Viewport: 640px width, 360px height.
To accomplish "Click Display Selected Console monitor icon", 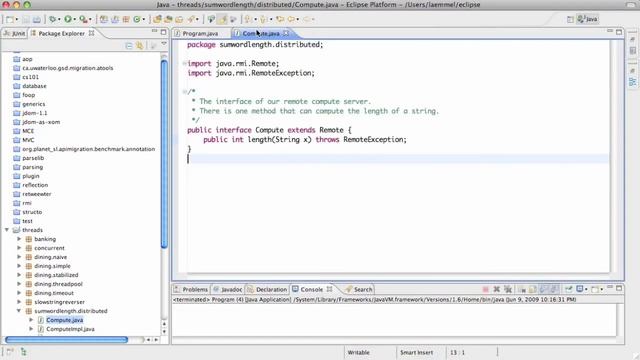I will pyautogui.click(x=580, y=289).
